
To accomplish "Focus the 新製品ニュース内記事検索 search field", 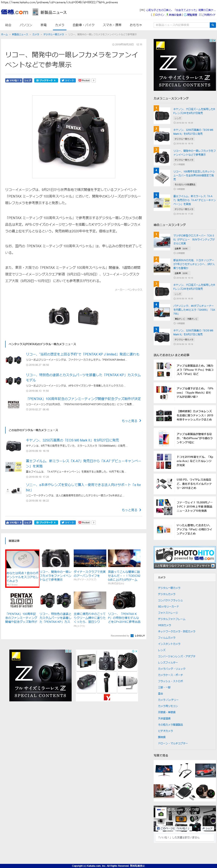I will (181, 25).
